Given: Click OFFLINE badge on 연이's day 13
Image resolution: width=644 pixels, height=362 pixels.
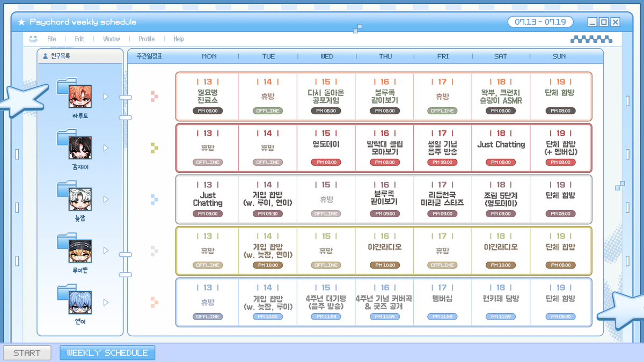Looking at the screenshot, I should (208, 317).
